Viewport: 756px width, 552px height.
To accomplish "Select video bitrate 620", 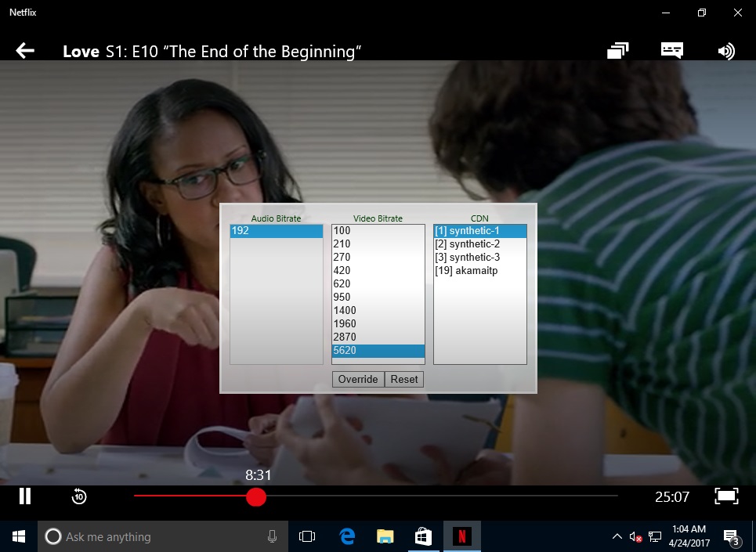I will pos(378,283).
